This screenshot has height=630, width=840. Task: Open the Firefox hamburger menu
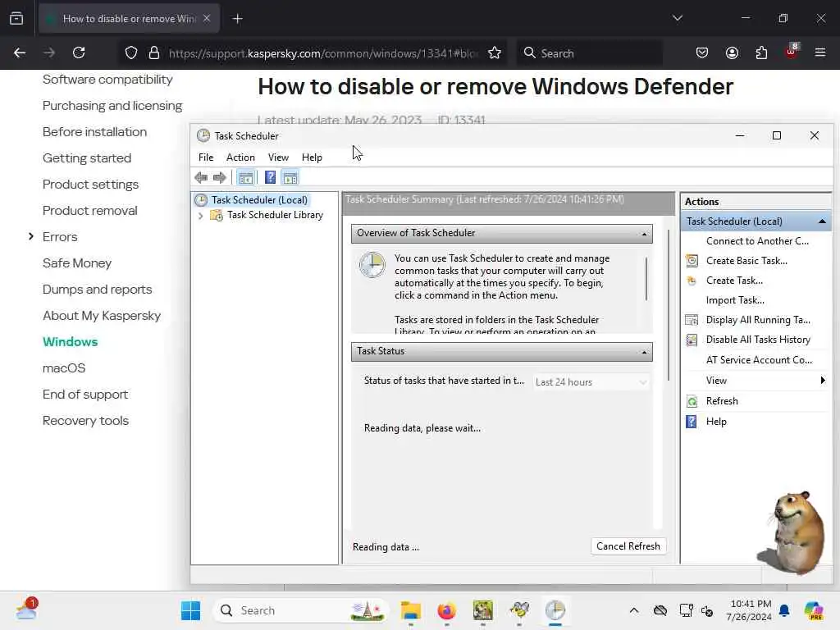820,52
